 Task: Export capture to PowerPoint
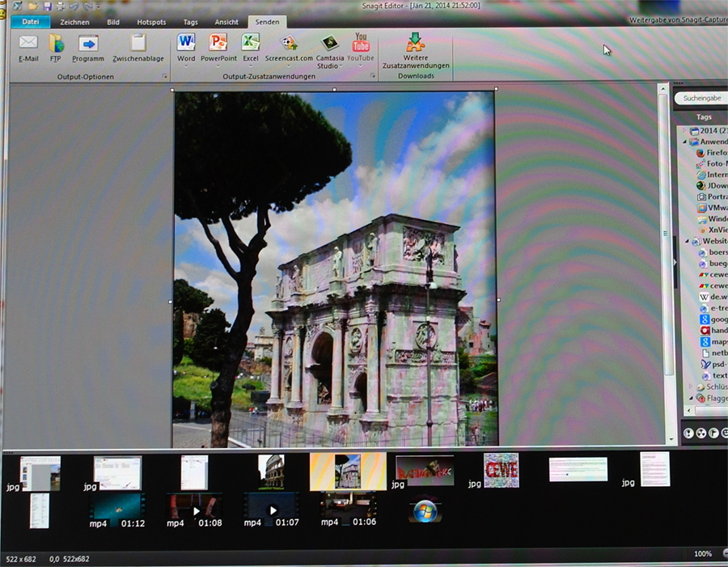[218, 43]
